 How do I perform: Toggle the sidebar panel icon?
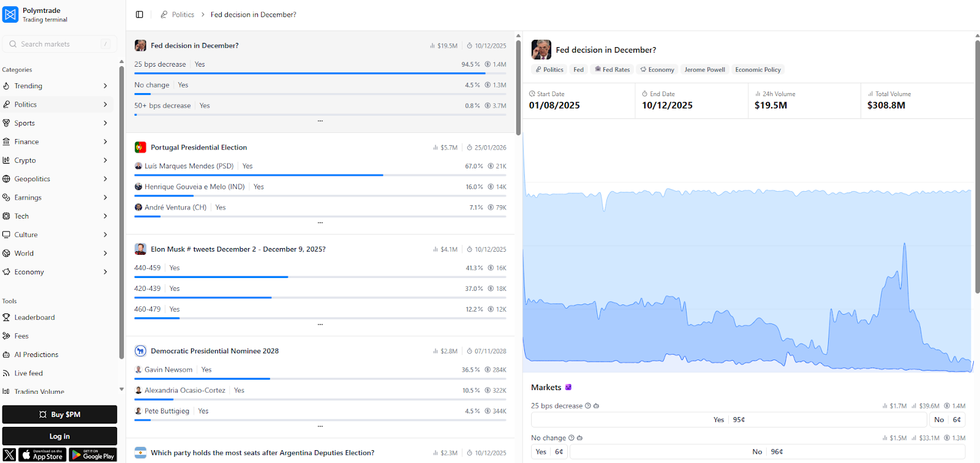[140, 15]
